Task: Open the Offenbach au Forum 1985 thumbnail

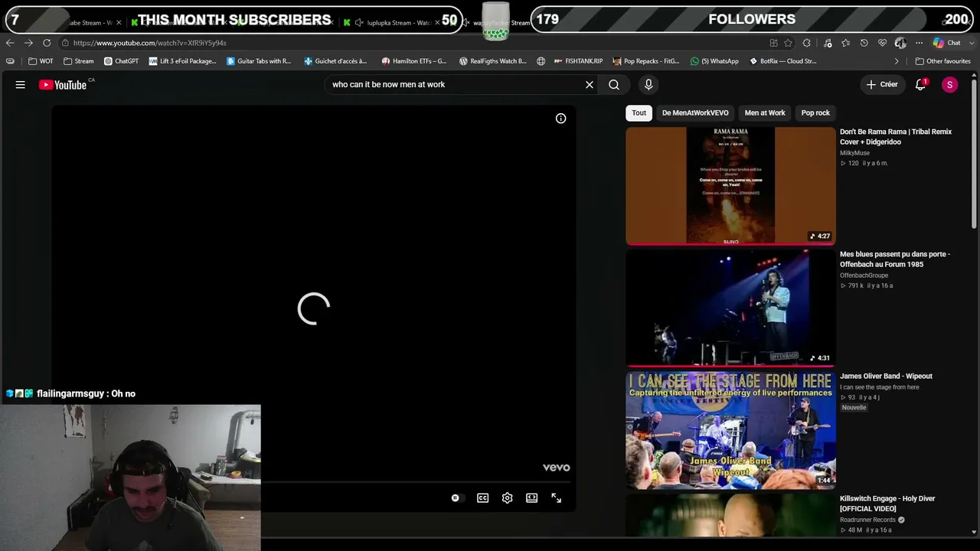Action: (x=730, y=308)
